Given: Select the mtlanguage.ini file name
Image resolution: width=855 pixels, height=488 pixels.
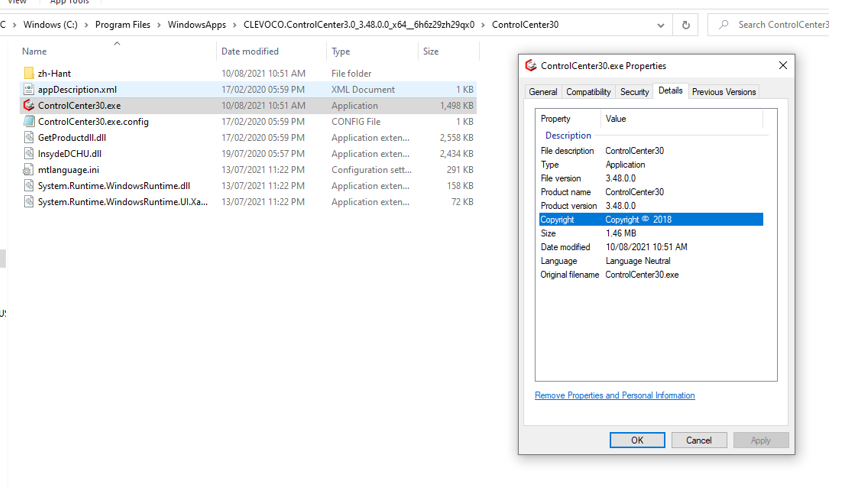Looking at the screenshot, I should point(69,170).
